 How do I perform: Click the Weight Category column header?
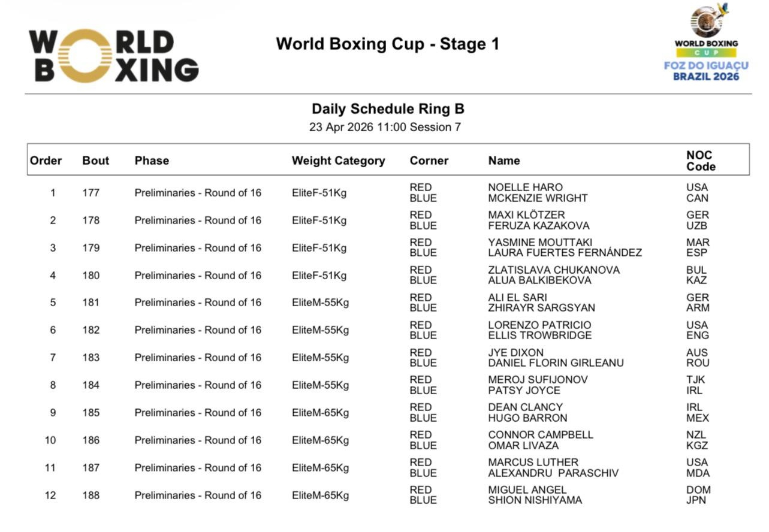[338, 161]
